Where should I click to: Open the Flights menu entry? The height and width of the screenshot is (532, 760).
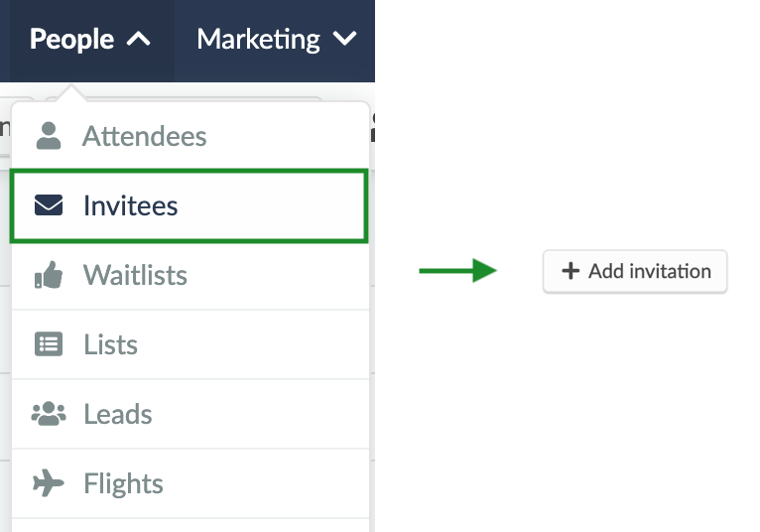click(190, 483)
